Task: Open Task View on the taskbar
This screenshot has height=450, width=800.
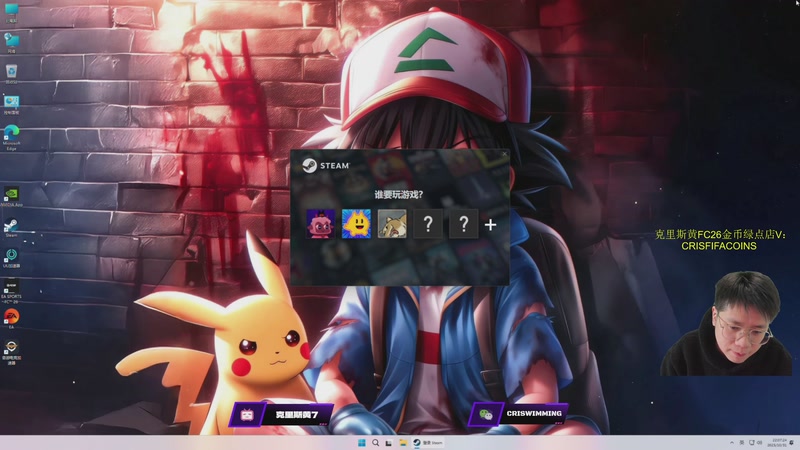Action: (389, 442)
